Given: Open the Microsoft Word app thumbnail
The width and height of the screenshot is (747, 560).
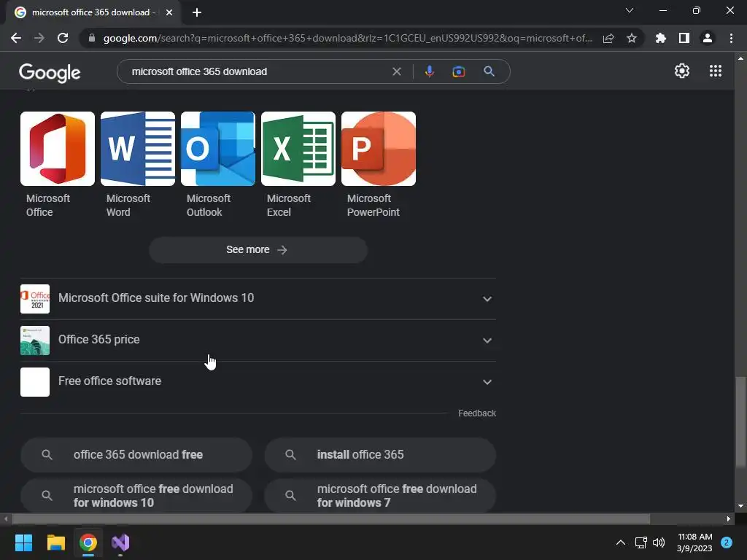Looking at the screenshot, I should point(138,149).
